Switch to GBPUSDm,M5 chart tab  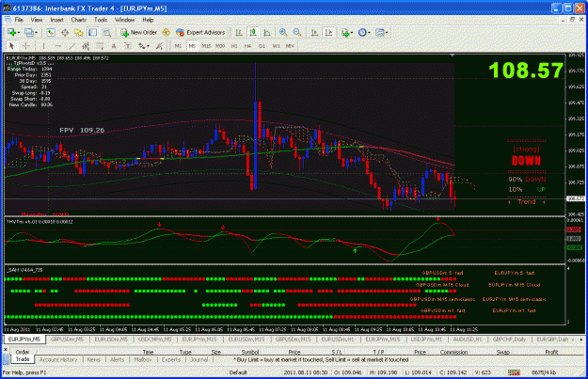pyautogui.click(x=67, y=340)
